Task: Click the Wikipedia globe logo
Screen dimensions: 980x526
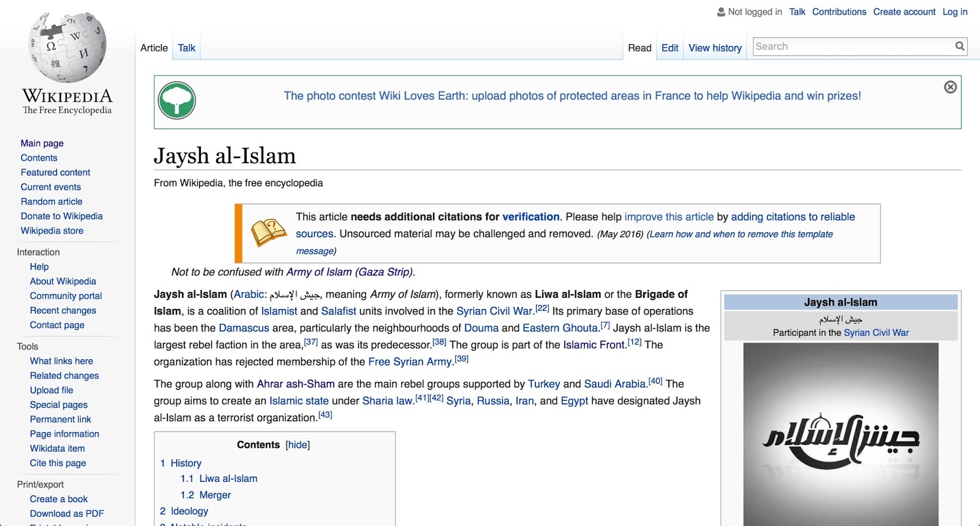Action: click(67, 48)
